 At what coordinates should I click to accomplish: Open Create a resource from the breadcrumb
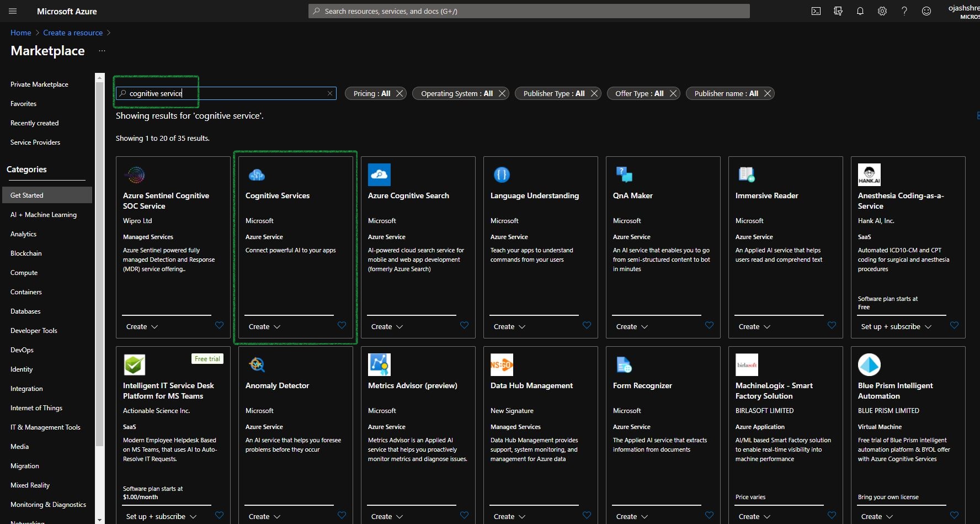[73, 33]
